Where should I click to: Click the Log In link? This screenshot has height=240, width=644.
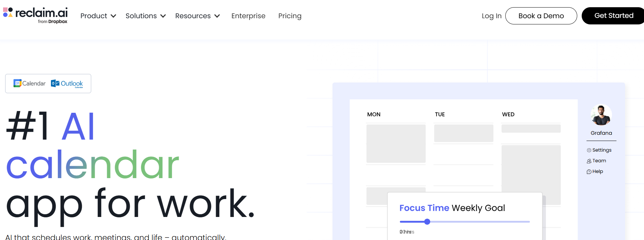[491, 16]
